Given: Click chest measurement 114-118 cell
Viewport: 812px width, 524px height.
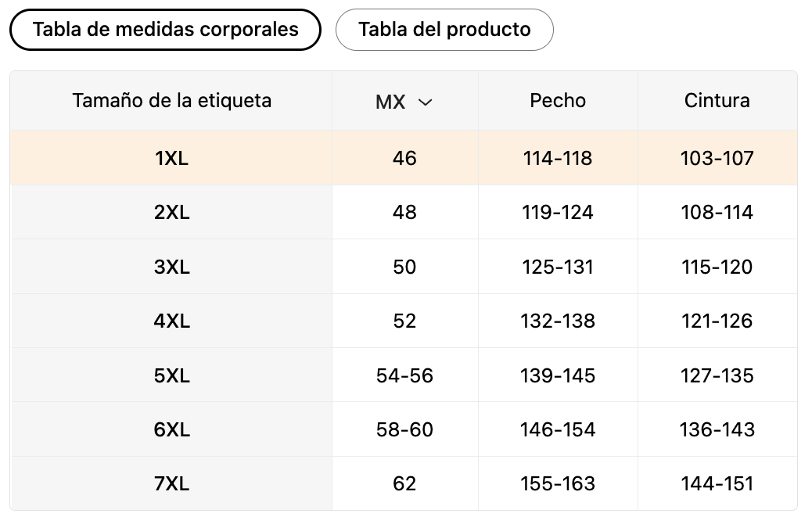Looking at the screenshot, I should point(558,158).
